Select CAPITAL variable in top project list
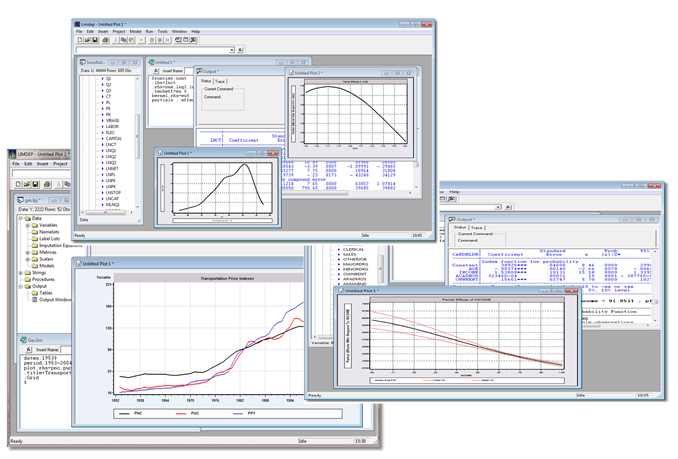678x459 pixels. (114, 139)
